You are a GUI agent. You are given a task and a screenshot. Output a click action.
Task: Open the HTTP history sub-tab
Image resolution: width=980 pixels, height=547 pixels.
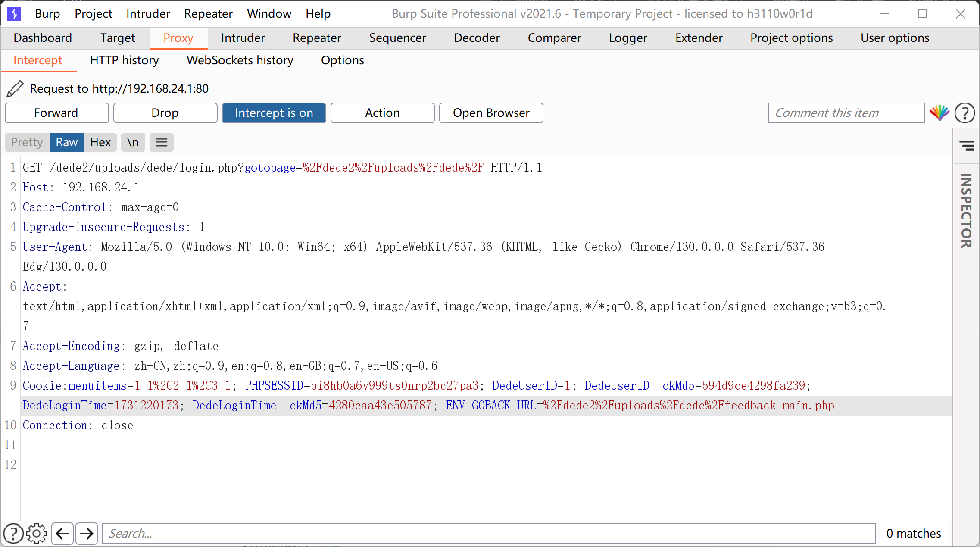pos(125,60)
